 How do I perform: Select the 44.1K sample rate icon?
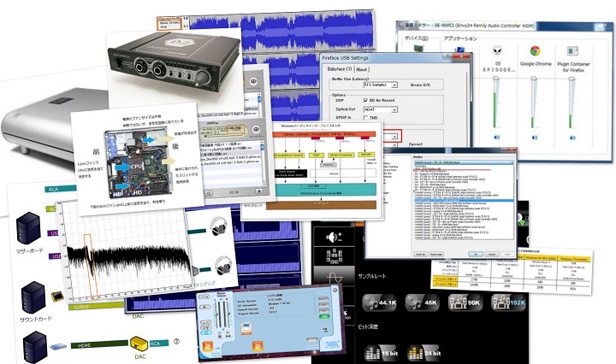[x=380, y=302]
